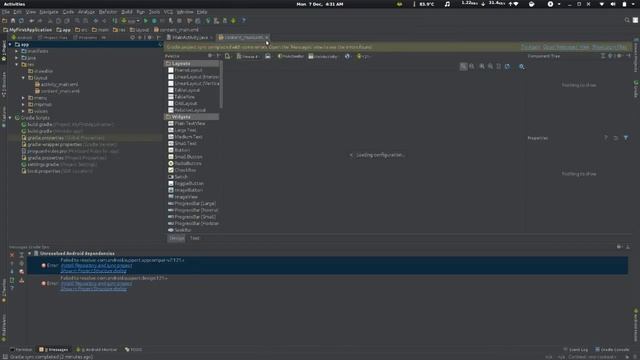Expand the mipmap folder in project tree
Screen dimensions: 640x360
click(x=23, y=104)
